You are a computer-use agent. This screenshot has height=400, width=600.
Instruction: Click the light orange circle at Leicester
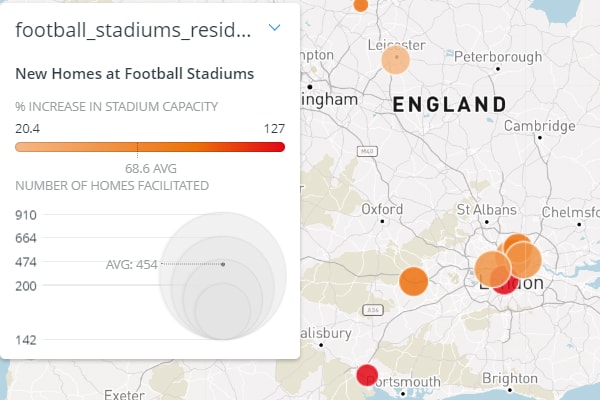tap(396, 60)
